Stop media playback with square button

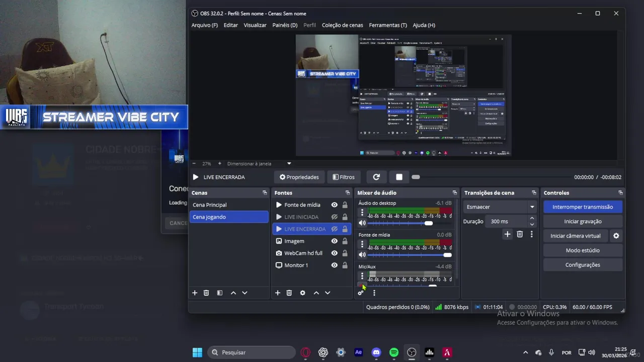pyautogui.click(x=399, y=177)
